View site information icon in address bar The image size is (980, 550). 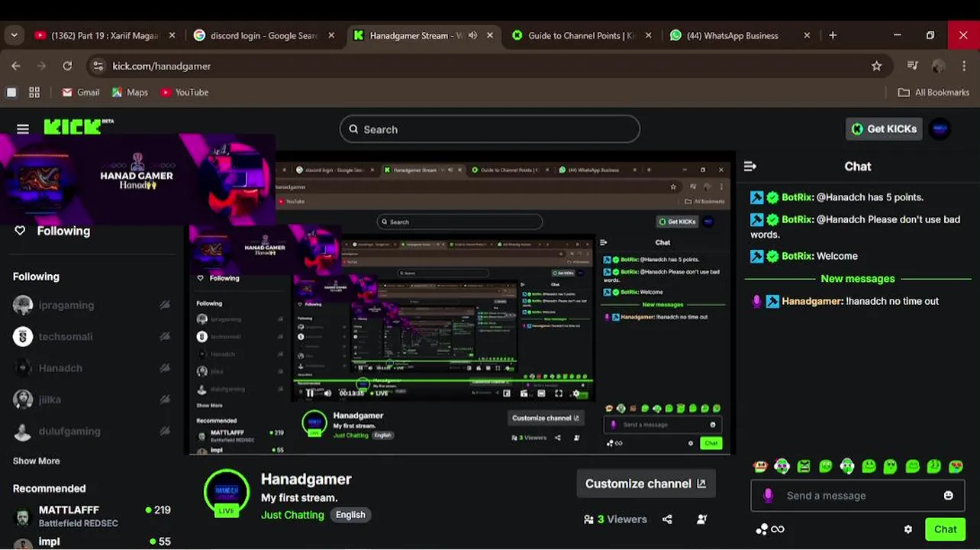[98, 66]
